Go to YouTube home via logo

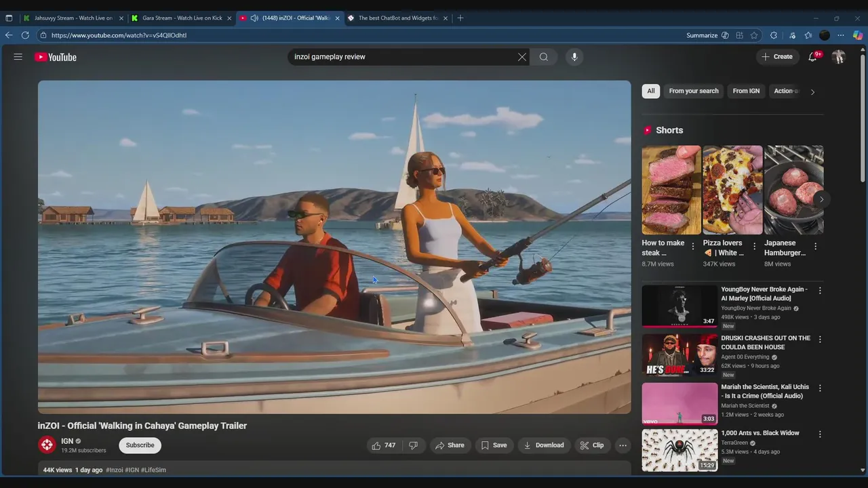pos(56,57)
